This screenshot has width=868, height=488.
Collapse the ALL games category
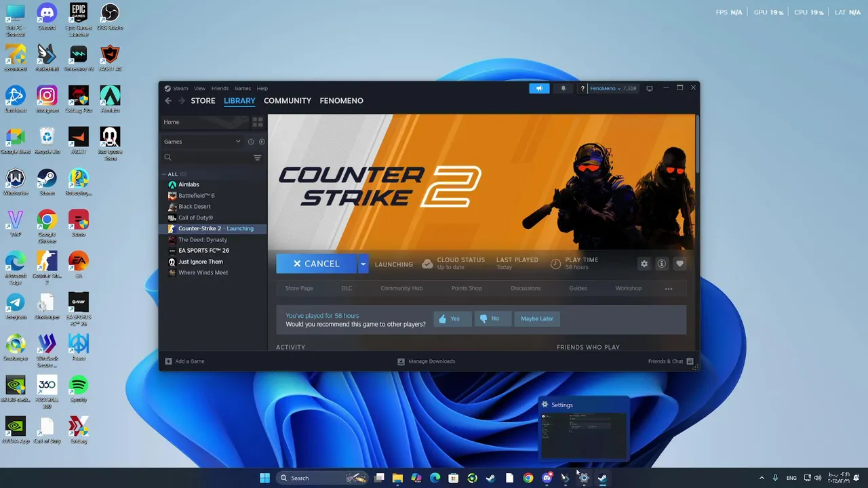pyautogui.click(x=165, y=174)
